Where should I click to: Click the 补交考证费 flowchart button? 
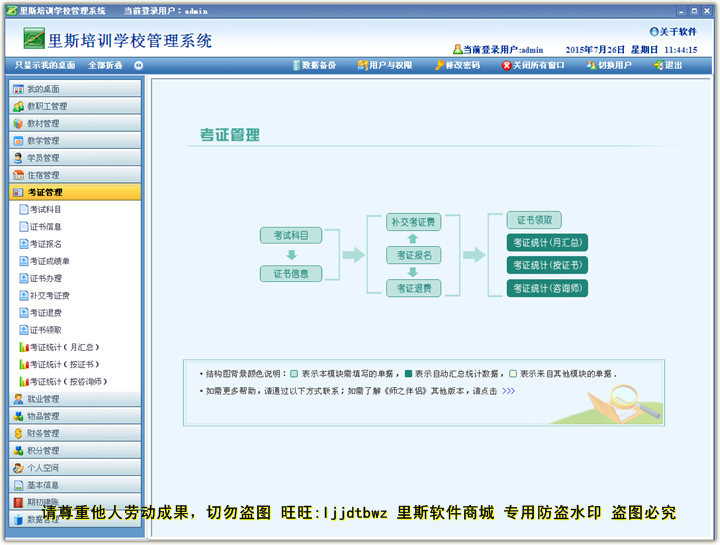413,222
